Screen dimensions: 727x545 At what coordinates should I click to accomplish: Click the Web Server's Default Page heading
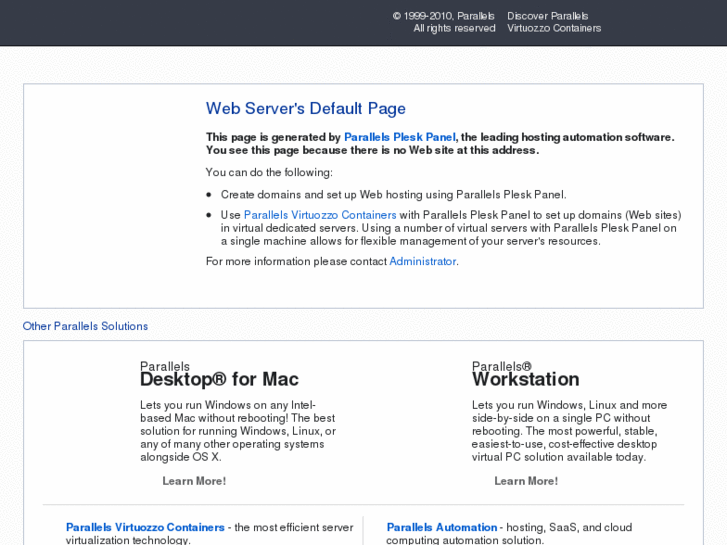click(305, 109)
